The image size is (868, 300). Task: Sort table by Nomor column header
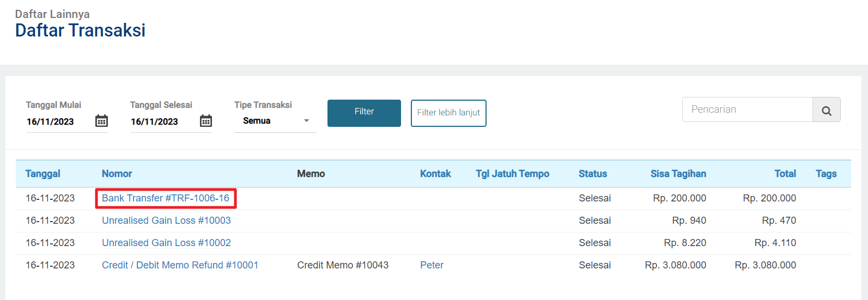click(x=117, y=174)
